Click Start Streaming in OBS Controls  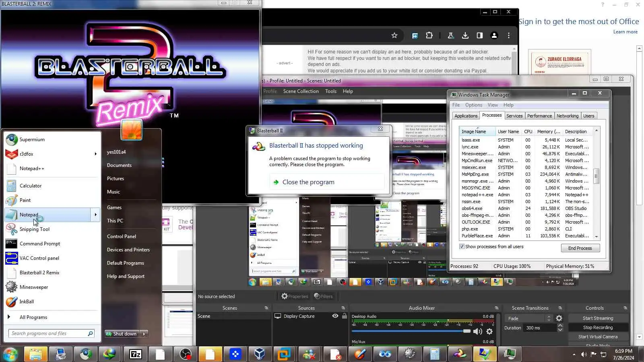pos(598,318)
